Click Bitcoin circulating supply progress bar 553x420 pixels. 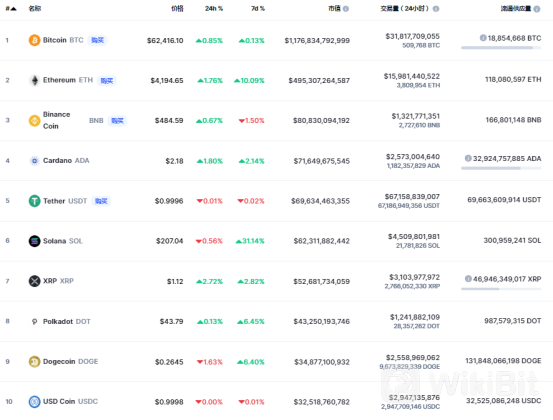click(x=501, y=48)
